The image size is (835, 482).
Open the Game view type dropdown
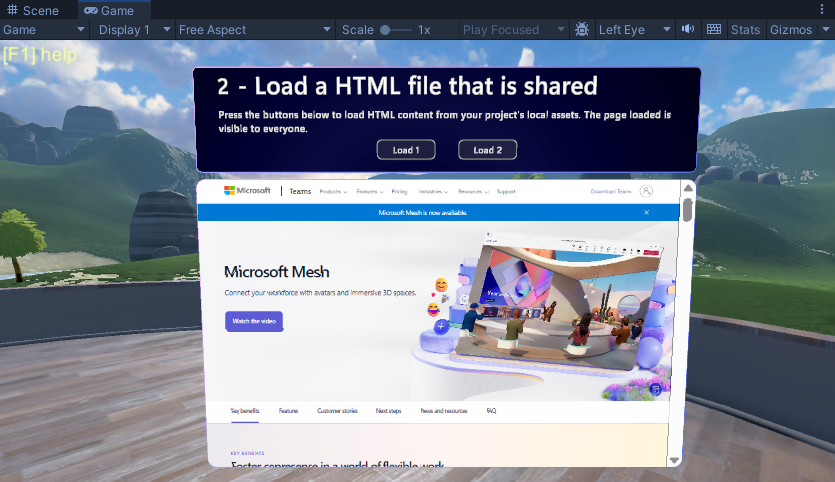pos(44,30)
